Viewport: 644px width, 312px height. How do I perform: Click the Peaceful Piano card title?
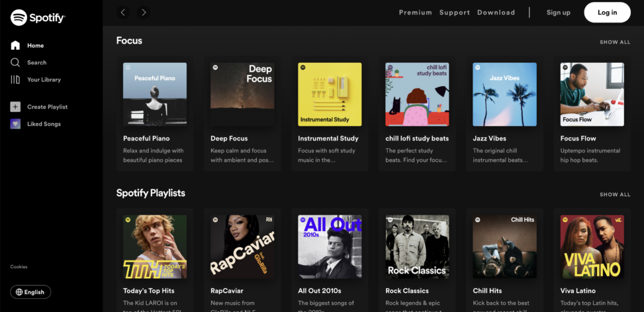click(146, 138)
